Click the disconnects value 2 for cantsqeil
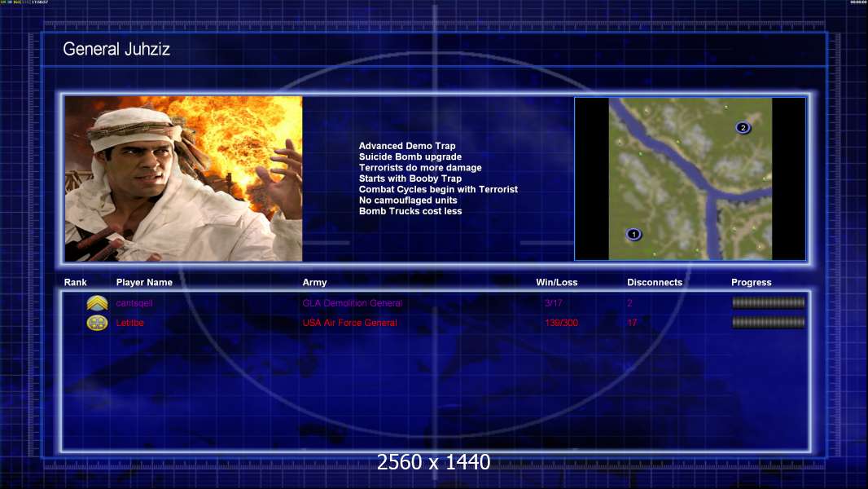This screenshot has width=868, height=489. 630,303
